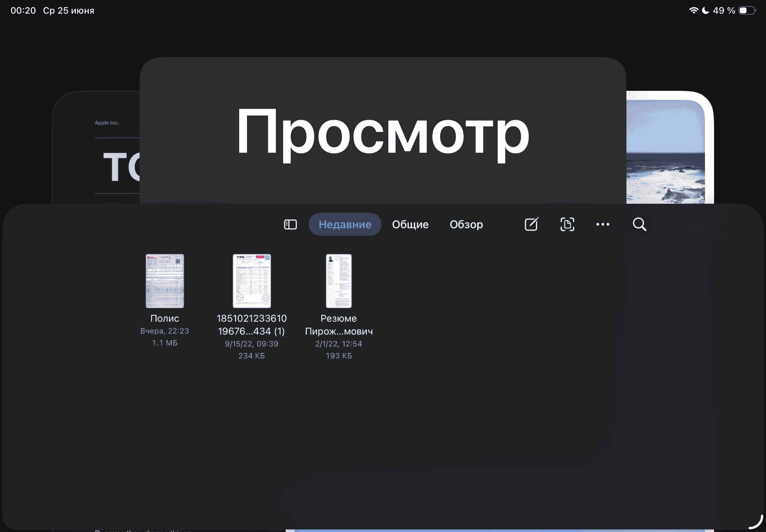This screenshot has width=766, height=532.
Task: Switch to the Обзор tab
Action: (466, 224)
